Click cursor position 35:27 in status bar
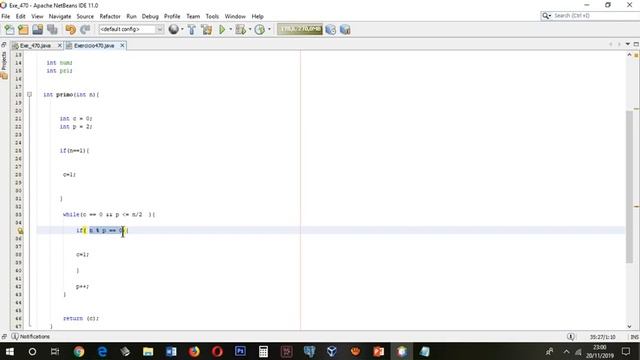Screen dimensions: 640x360 602,337
